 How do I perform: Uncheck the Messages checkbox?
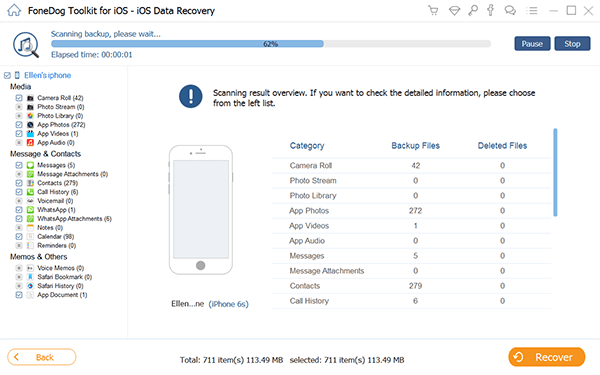pyautogui.click(x=19, y=165)
